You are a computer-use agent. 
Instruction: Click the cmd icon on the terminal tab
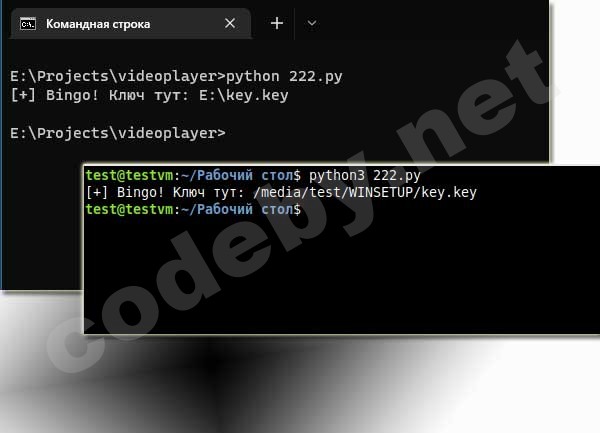(28, 24)
